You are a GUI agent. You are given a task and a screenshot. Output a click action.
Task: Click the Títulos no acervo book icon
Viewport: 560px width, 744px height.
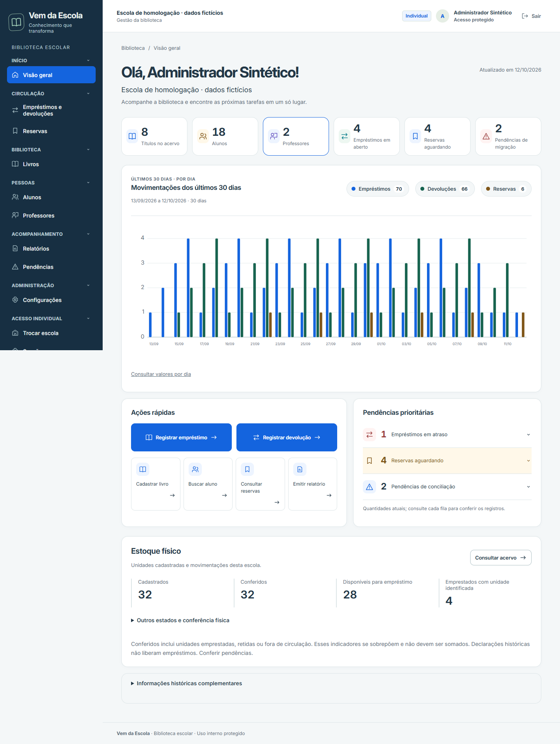133,136
